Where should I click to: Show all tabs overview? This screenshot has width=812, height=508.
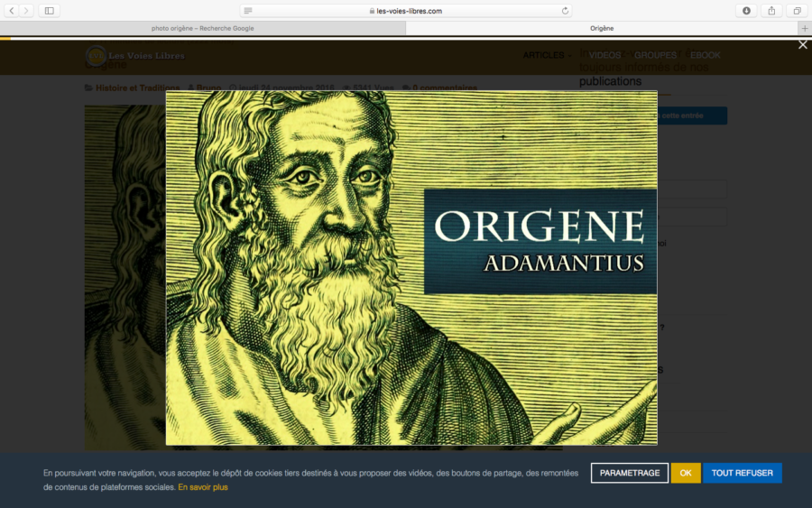tap(797, 10)
